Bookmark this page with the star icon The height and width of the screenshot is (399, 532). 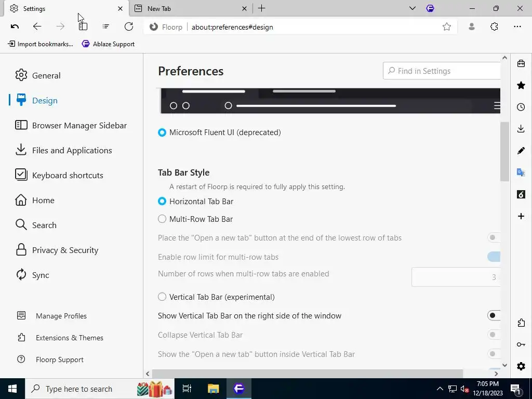(446, 27)
